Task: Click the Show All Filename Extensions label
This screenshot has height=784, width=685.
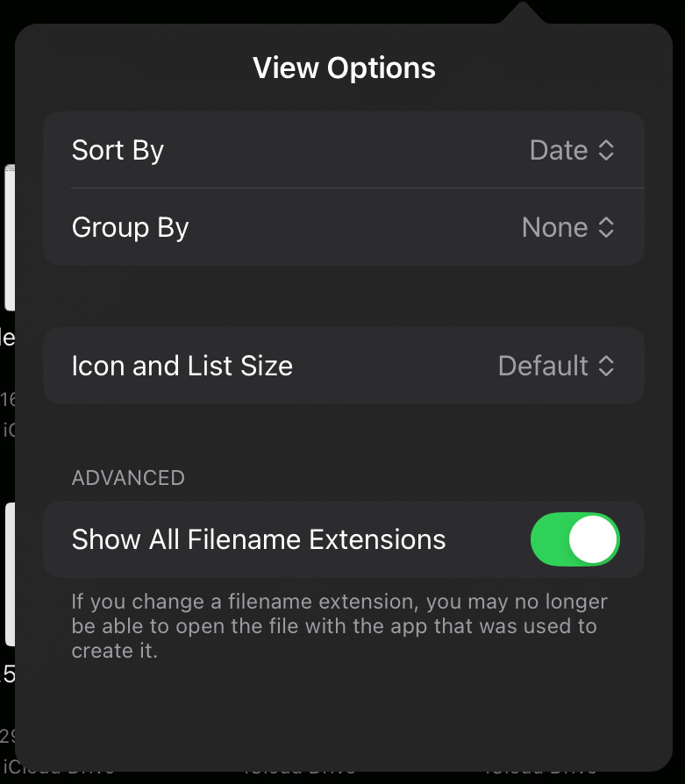Action: tap(259, 539)
